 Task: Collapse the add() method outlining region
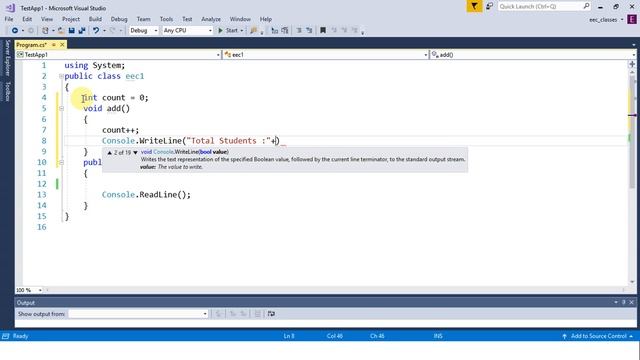tap(61, 109)
